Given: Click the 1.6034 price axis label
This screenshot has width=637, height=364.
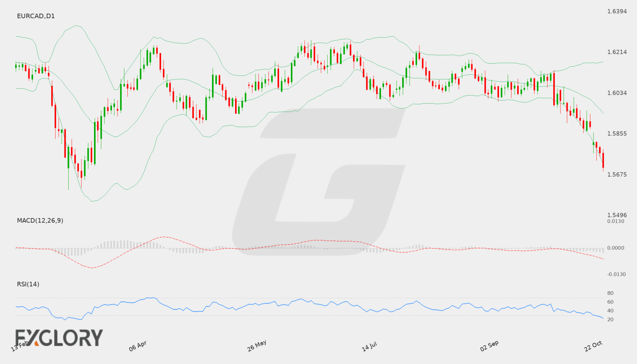Looking at the screenshot, I should click(617, 93).
